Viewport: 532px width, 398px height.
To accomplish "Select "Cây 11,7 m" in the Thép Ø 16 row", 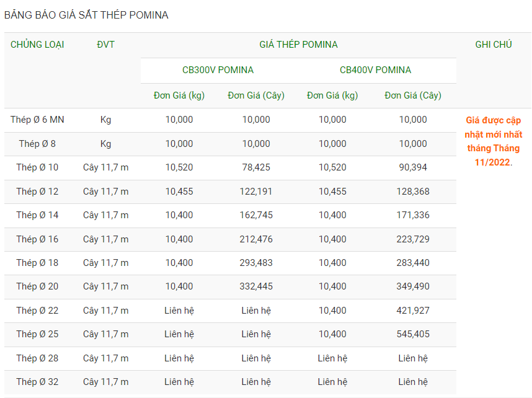I will click(105, 239).
